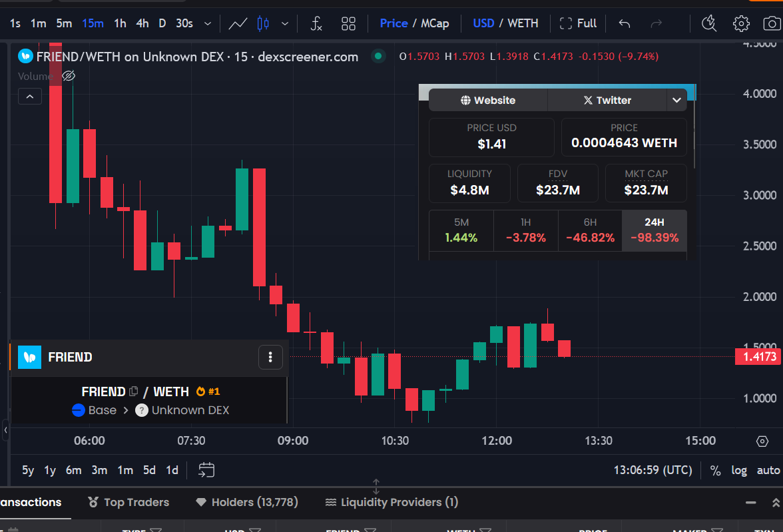Open the indicators fx menu

(316, 23)
